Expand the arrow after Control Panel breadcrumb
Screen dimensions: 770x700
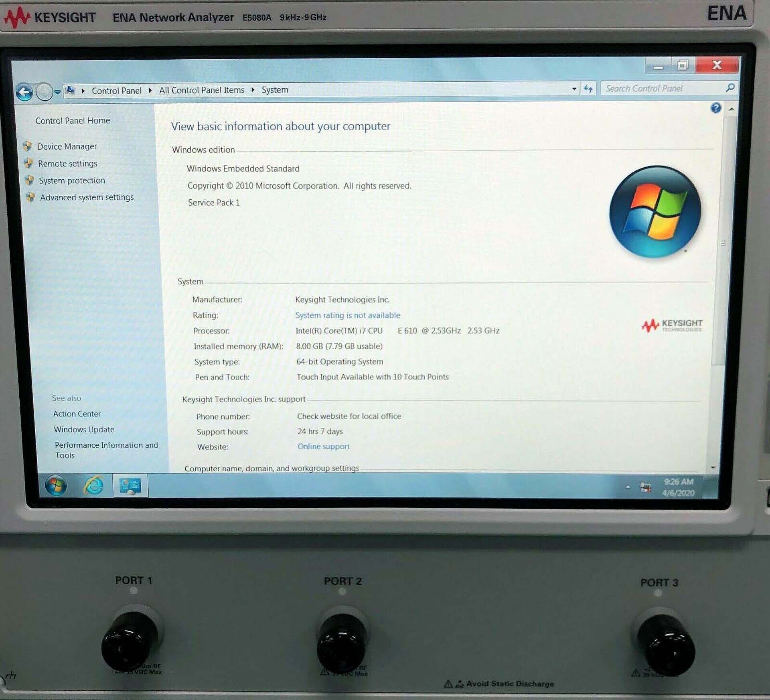pos(150,91)
